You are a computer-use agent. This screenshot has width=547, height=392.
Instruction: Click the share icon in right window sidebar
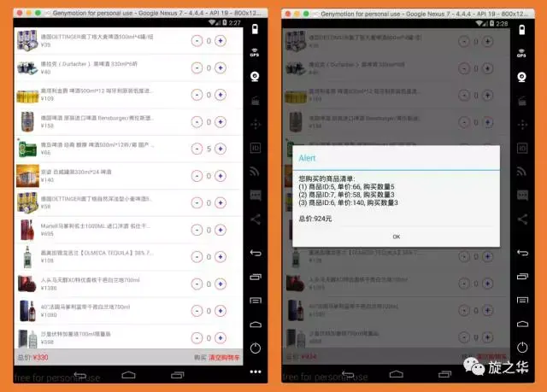[522, 219]
